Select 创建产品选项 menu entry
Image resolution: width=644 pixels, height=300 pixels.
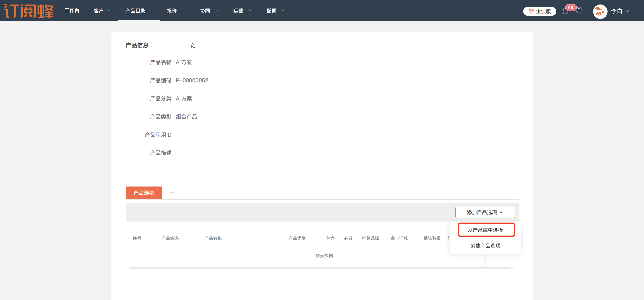pos(485,246)
